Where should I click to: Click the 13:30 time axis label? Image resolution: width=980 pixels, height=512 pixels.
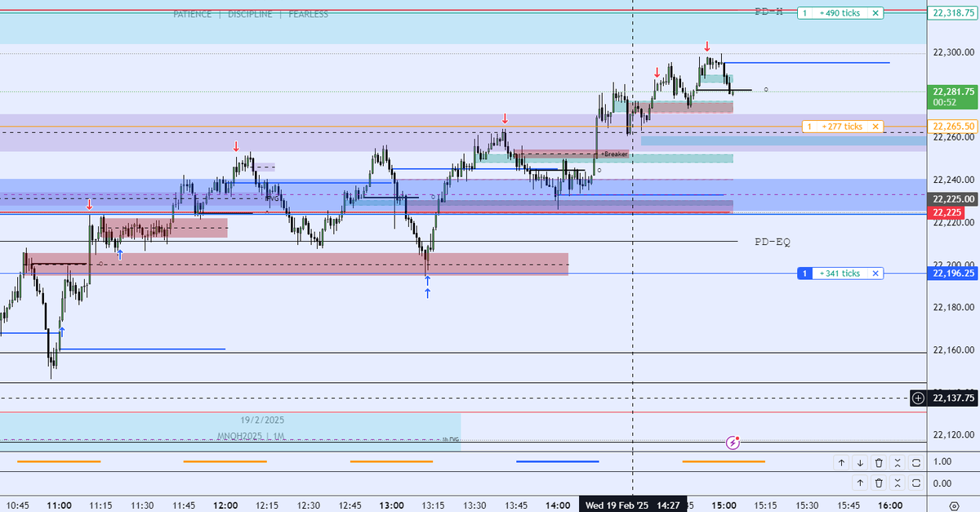tap(475, 505)
